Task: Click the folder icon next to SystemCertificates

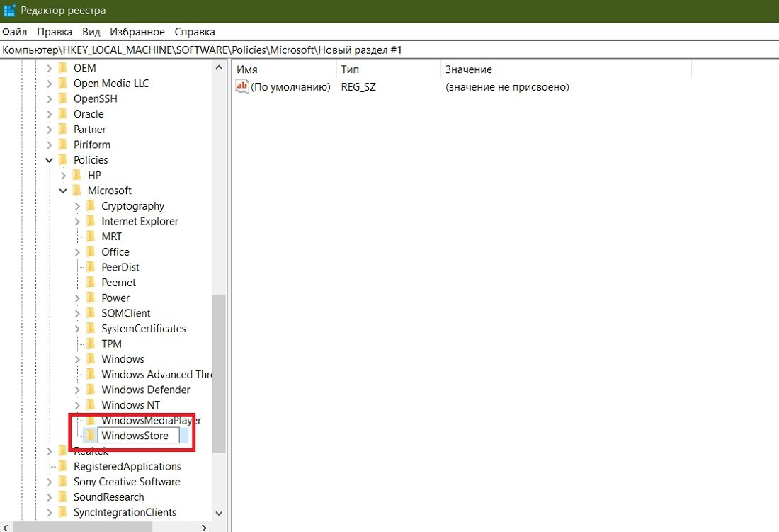Action: pos(91,328)
